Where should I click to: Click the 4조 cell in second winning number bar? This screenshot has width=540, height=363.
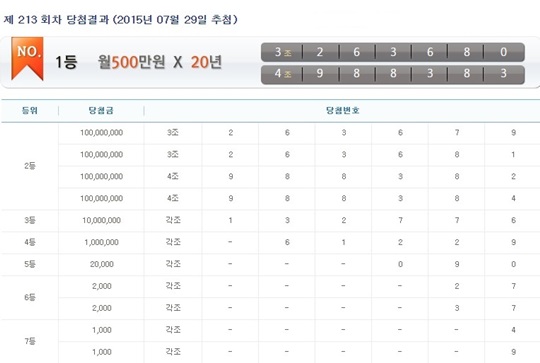click(x=283, y=73)
